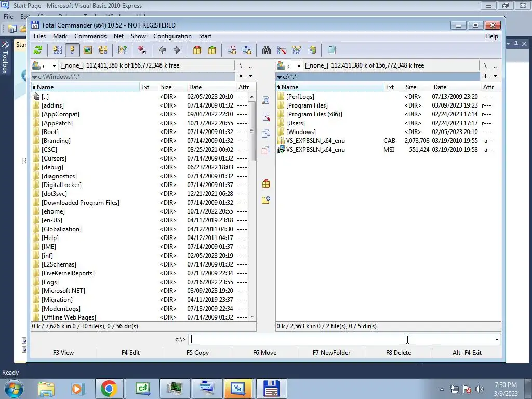Click the Pack icon between panels
The width and height of the screenshot is (532, 399).
[x=266, y=183]
